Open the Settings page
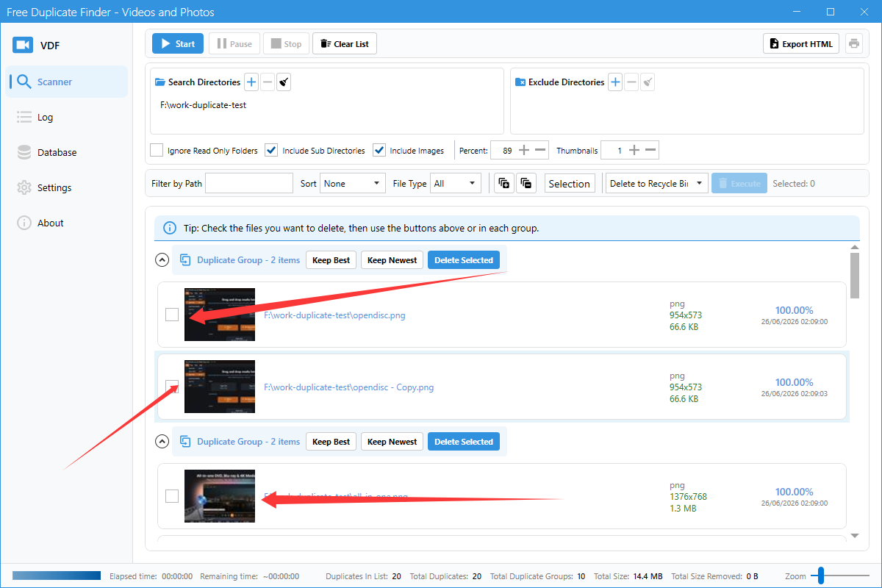The image size is (882, 588). (67, 187)
